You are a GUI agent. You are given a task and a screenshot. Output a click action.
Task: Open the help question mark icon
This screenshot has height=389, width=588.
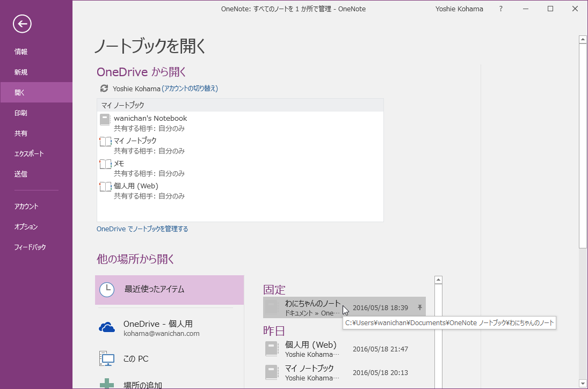[x=500, y=9]
